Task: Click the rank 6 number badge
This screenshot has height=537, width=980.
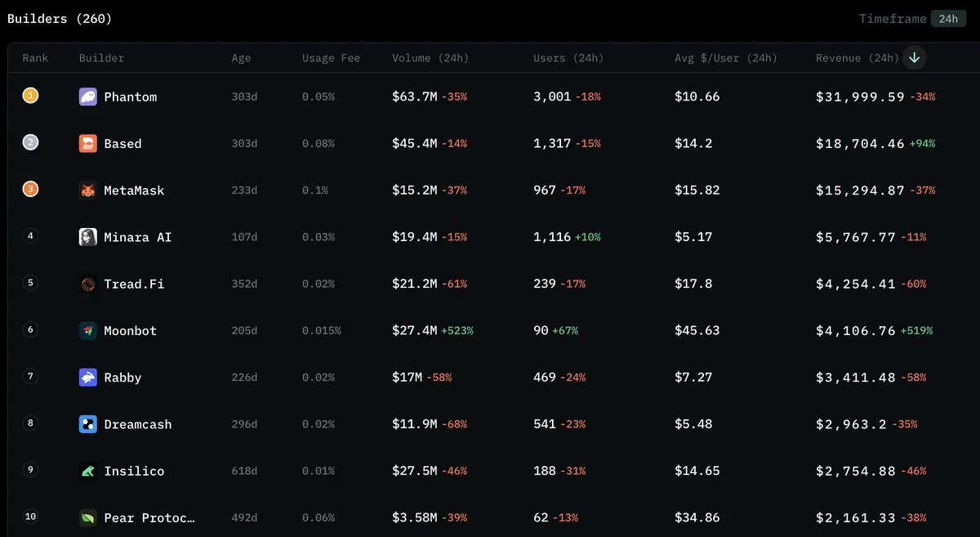Action: pos(30,329)
